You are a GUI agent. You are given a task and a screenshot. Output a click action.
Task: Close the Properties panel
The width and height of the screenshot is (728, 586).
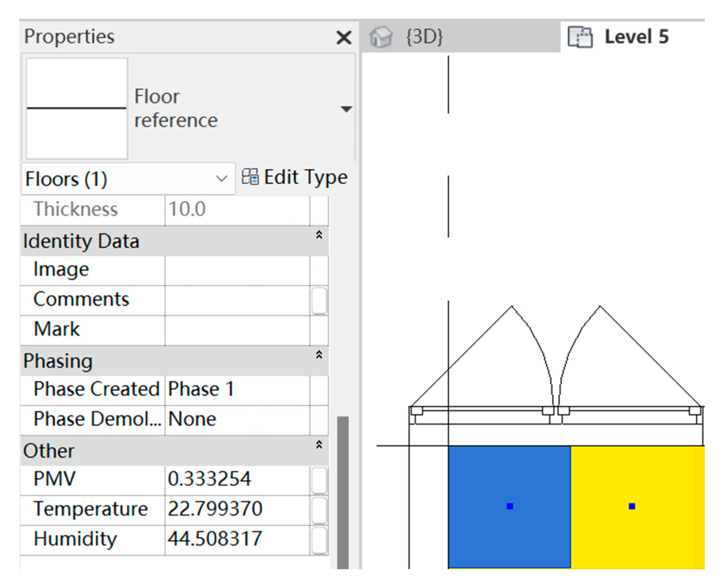click(x=344, y=38)
